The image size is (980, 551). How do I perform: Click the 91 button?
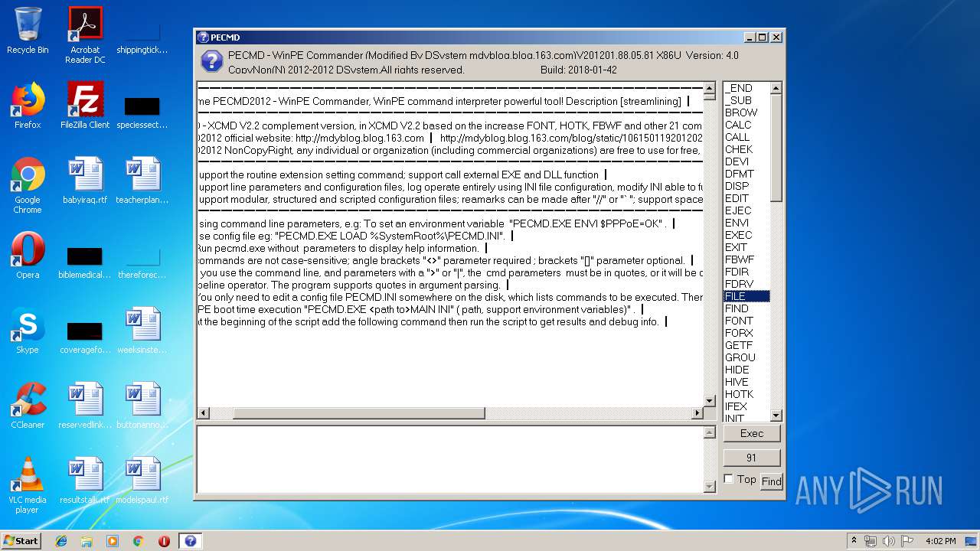coord(751,458)
